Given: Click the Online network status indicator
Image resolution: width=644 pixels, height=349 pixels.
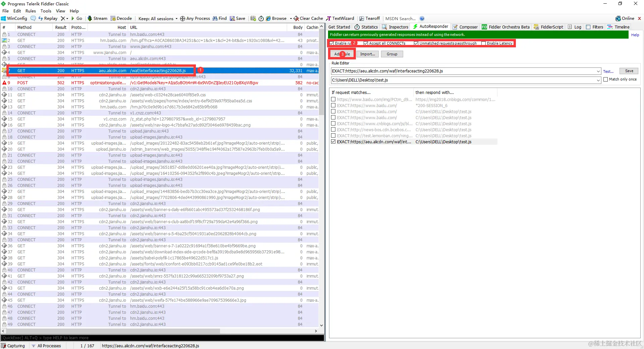Looking at the screenshot, I should (625, 18).
